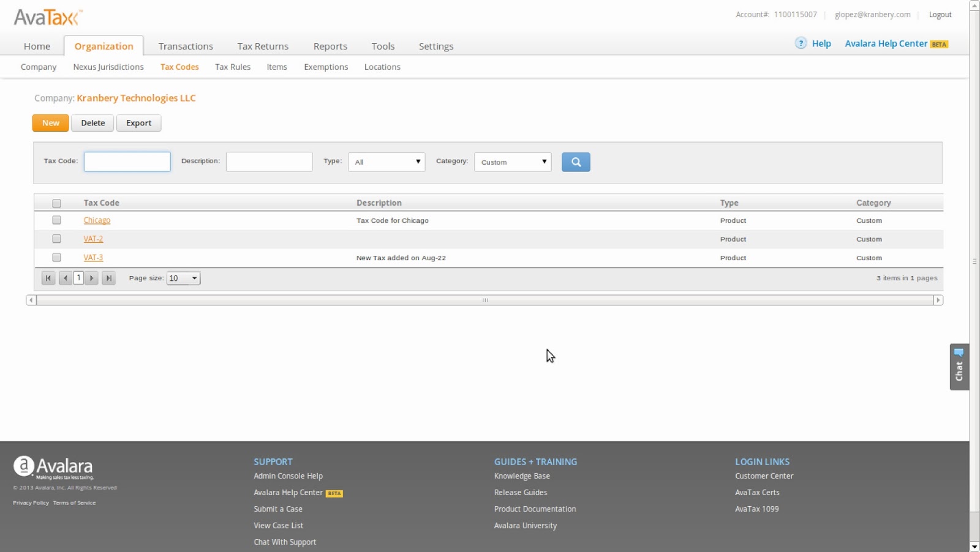Viewport: 980px width, 552px height.
Task: Click the current page number box
Action: pos(78,278)
